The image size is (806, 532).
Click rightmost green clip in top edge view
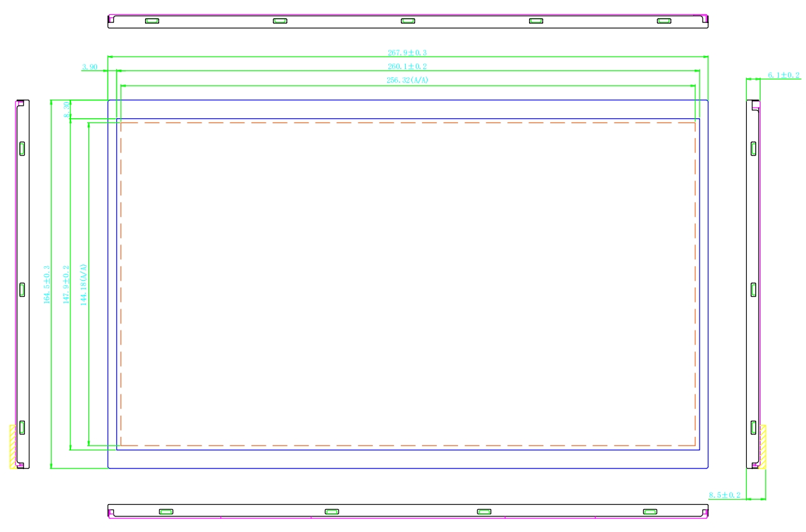point(663,21)
